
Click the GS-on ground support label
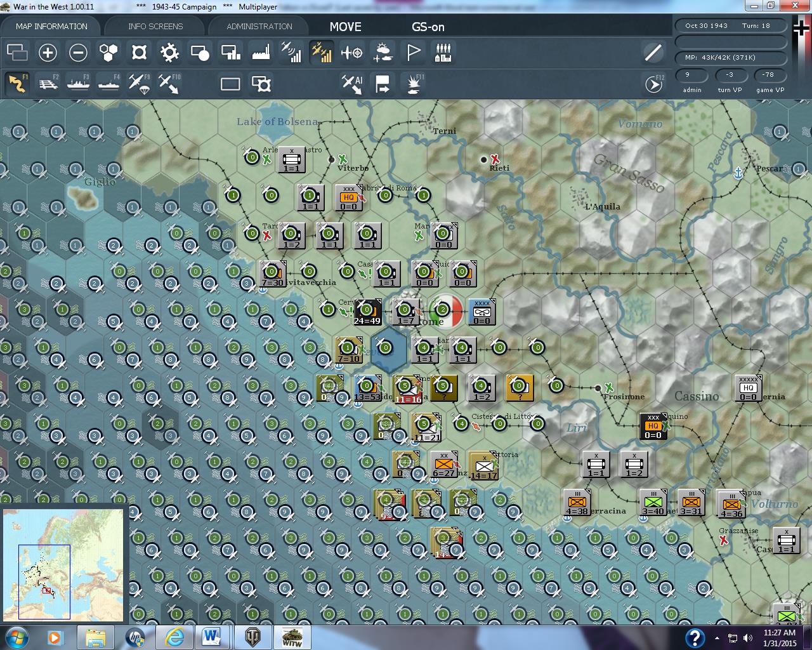coord(428,27)
